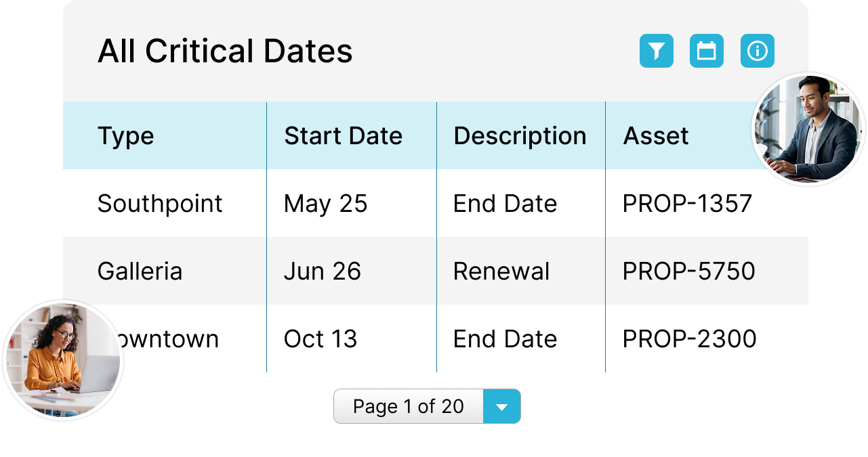868x457 pixels.
Task: Click the man's profile photo thumbnail
Action: coord(810,129)
